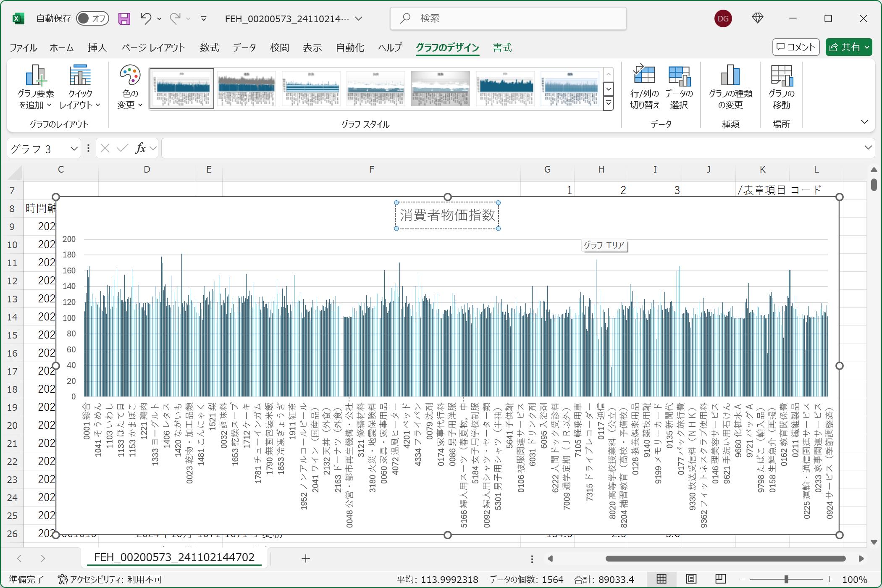Image resolution: width=882 pixels, height=588 pixels.
Task: Open the ページ レイアウト tab
Action: pos(153,47)
